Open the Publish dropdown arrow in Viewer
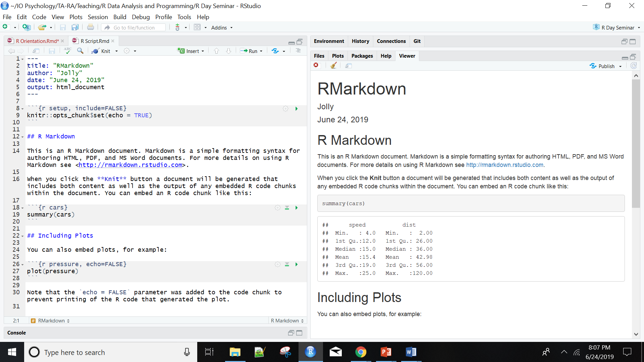This screenshot has height=362, width=644. click(620, 66)
